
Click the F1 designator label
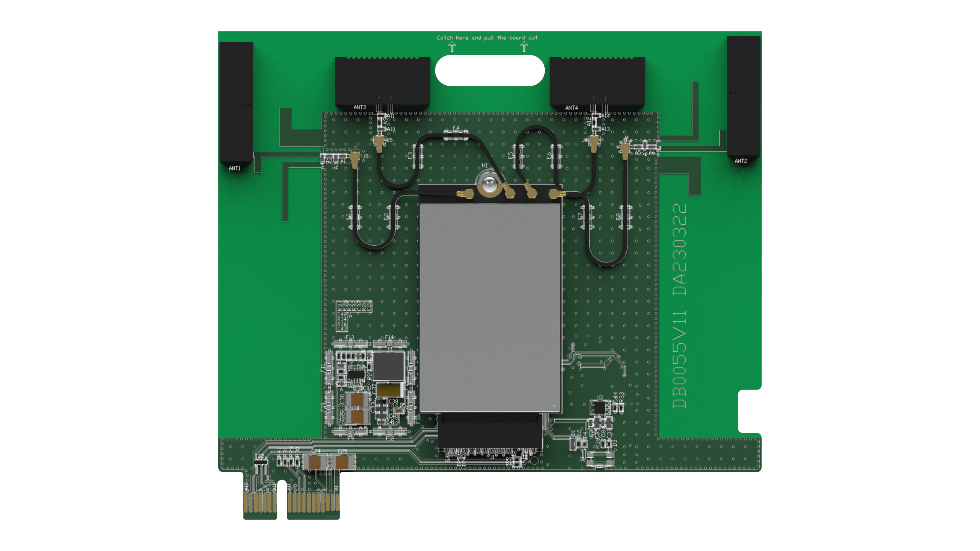[348, 217]
